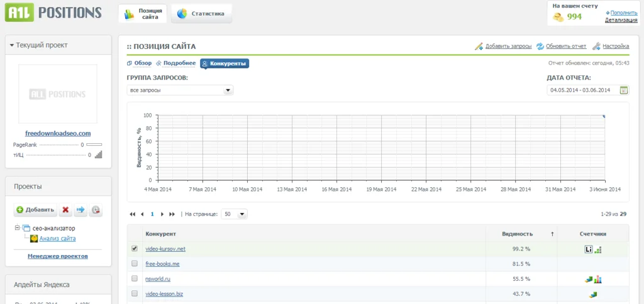Image resolution: width=644 pixels, height=304 pixels.
Task: Open the Настройка link
Action: pyautogui.click(x=616, y=46)
